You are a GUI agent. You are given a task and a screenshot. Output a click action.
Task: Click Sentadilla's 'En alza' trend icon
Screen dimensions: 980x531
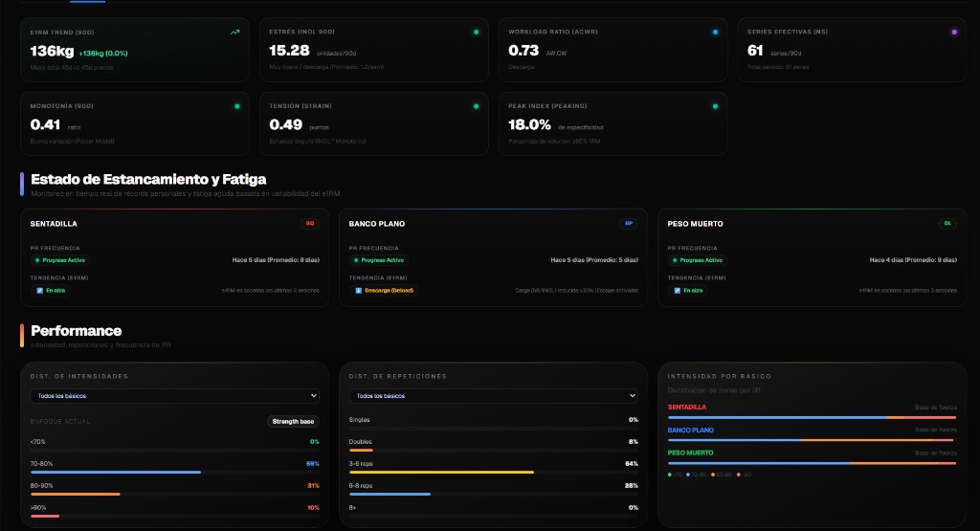(x=40, y=291)
